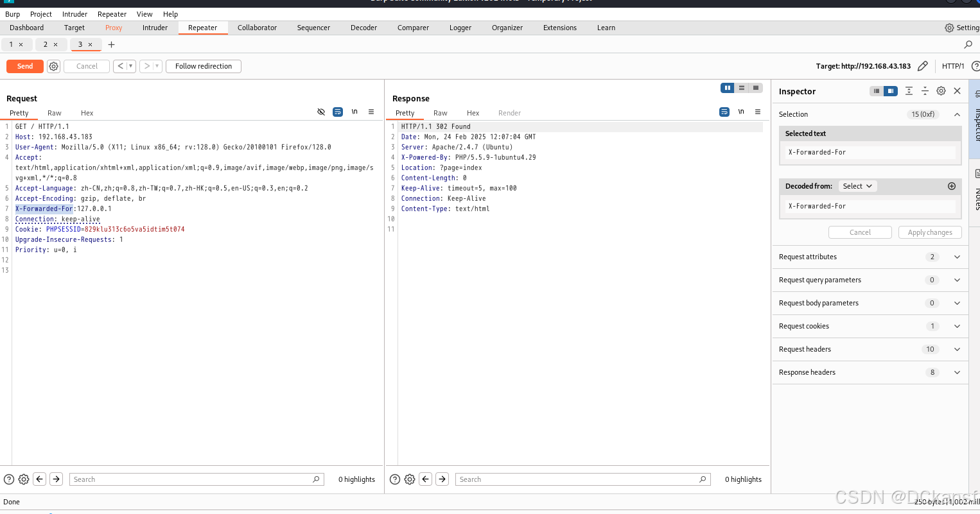Click Apply changes in Inspector

(x=930, y=232)
